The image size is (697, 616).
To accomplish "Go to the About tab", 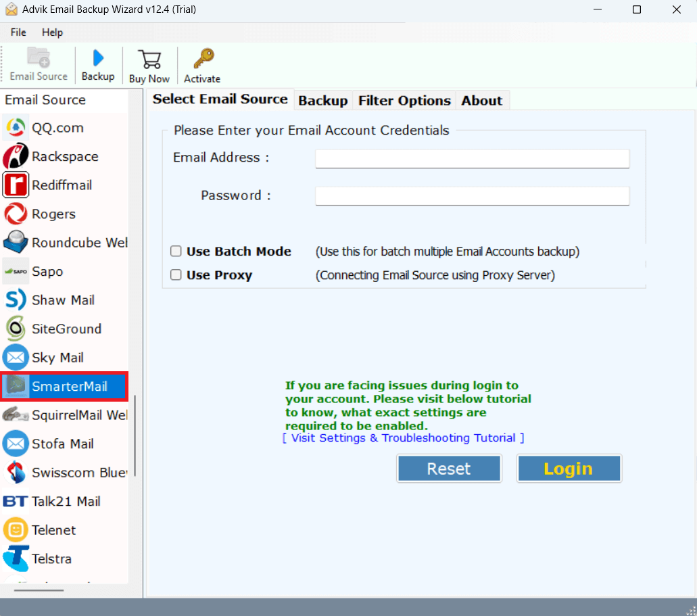I will click(x=482, y=101).
